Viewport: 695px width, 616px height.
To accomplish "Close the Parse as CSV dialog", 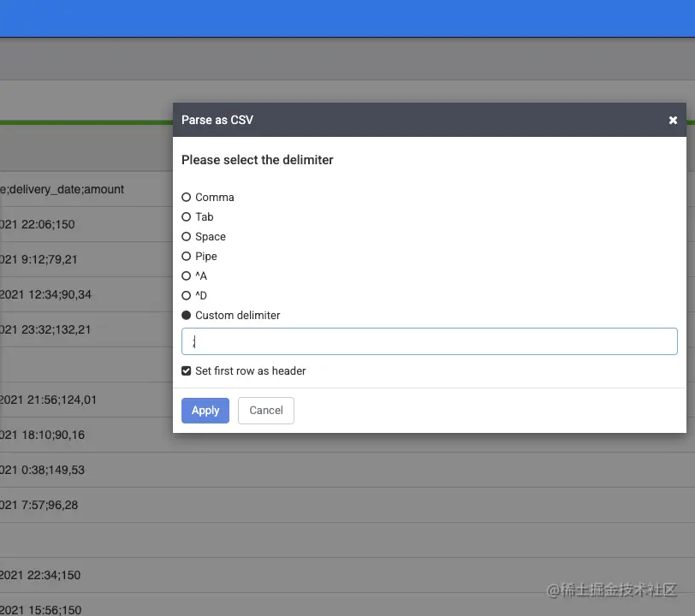I will point(673,120).
